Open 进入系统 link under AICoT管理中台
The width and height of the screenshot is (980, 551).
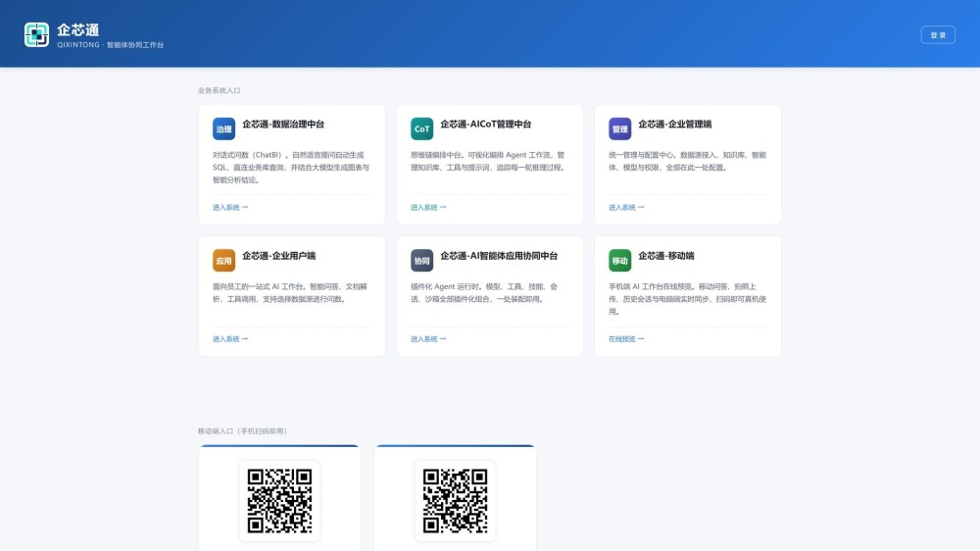click(x=428, y=208)
